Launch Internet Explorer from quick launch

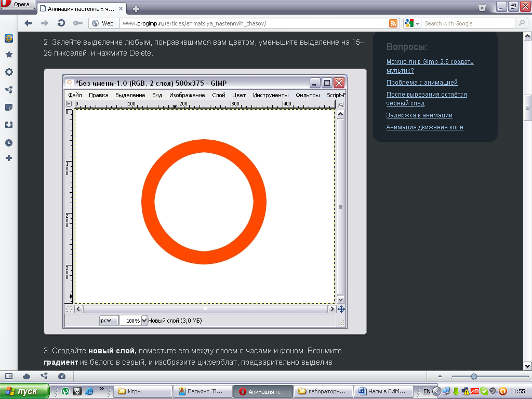click(89, 391)
